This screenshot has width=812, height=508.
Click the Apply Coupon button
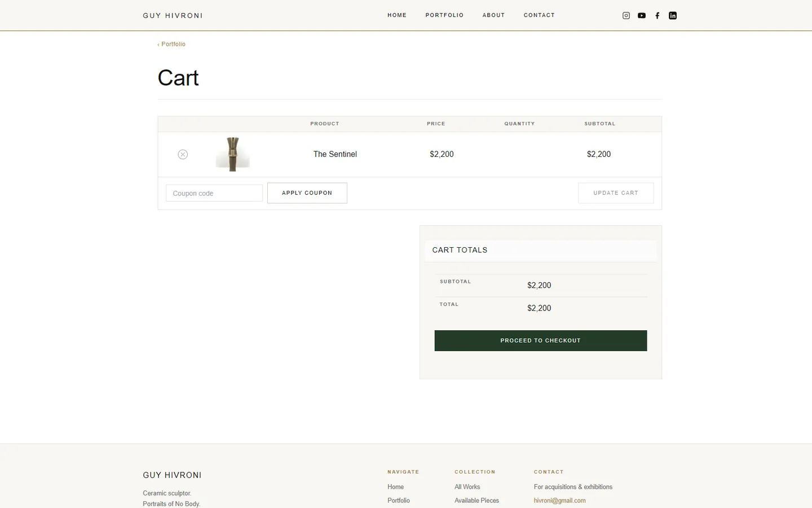[x=307, y=193]
